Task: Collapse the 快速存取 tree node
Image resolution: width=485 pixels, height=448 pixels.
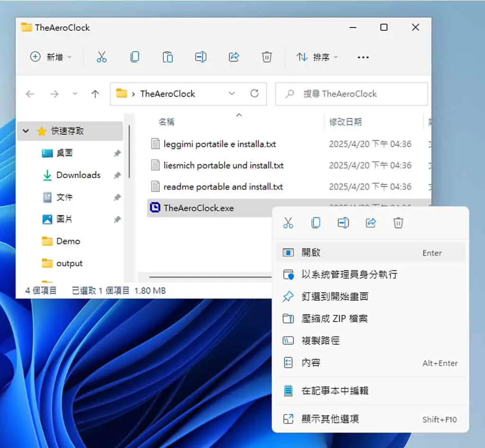Action: click(26, 131)
